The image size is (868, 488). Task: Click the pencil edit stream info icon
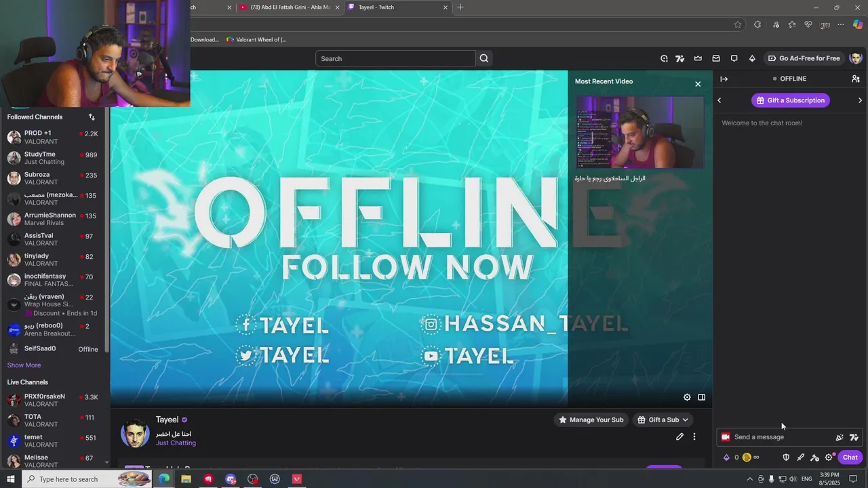point(679,436)
